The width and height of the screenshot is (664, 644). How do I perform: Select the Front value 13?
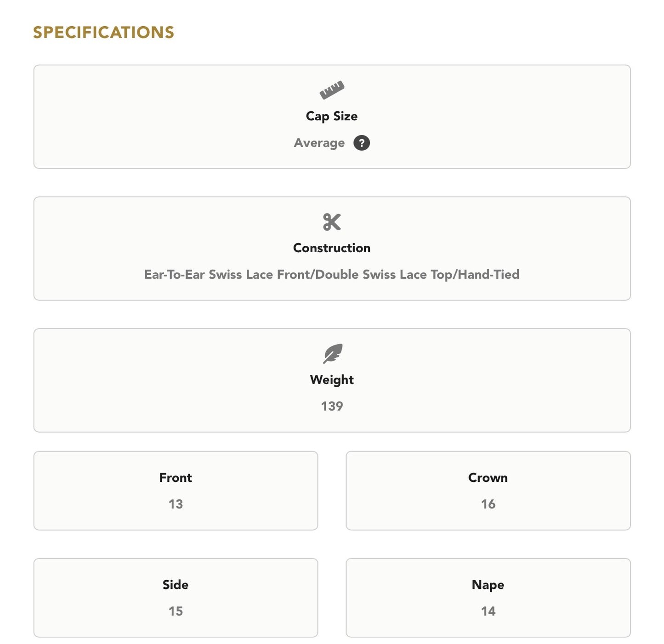[x=176, y=504]
